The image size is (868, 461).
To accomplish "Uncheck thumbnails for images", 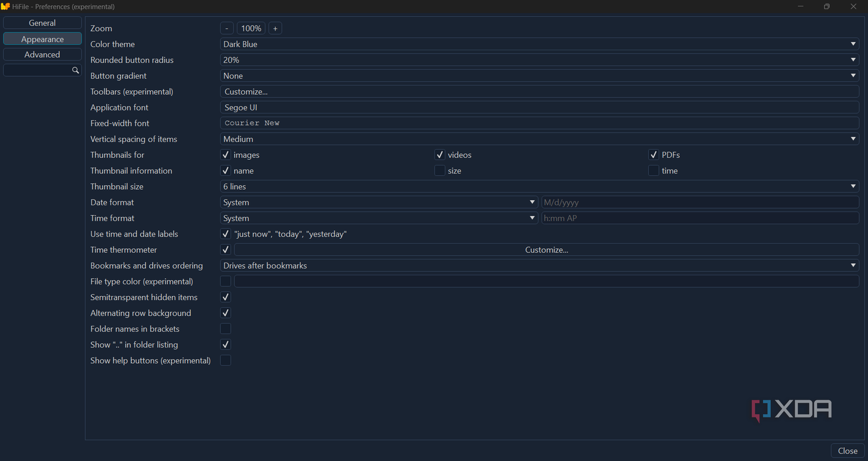I will [226, 155].
